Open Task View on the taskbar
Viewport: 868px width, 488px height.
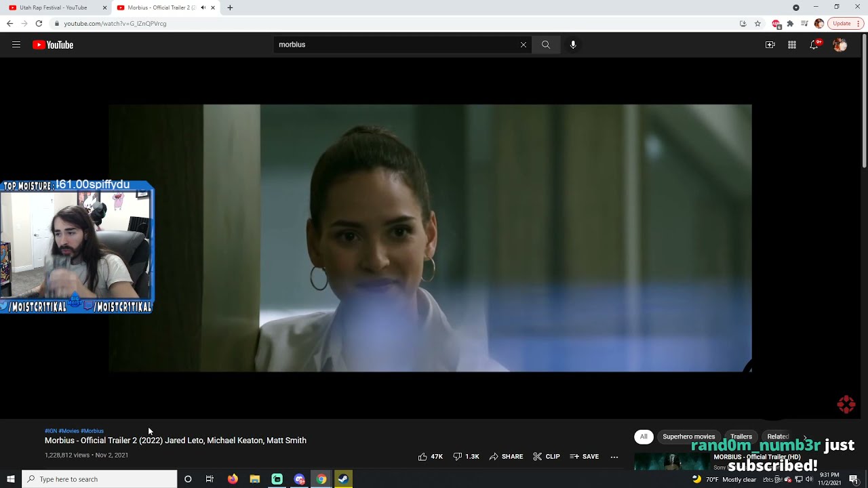pyautogui.click(x=210, y=479)
